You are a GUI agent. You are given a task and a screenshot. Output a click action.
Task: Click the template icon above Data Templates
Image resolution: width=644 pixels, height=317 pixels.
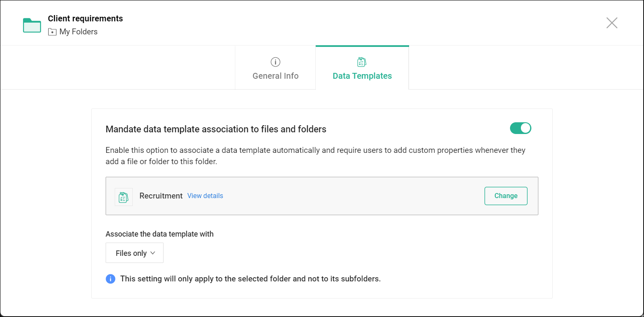[x=362, y=62]
